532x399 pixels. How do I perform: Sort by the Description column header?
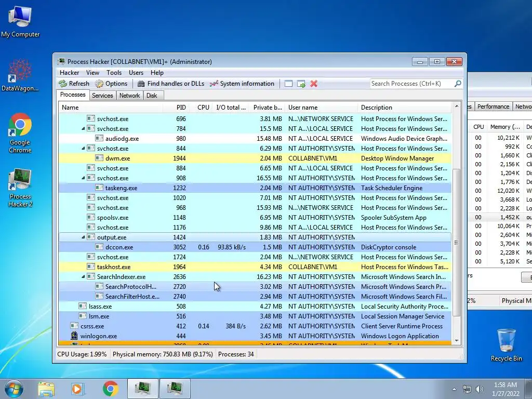(x=404, y=108)
